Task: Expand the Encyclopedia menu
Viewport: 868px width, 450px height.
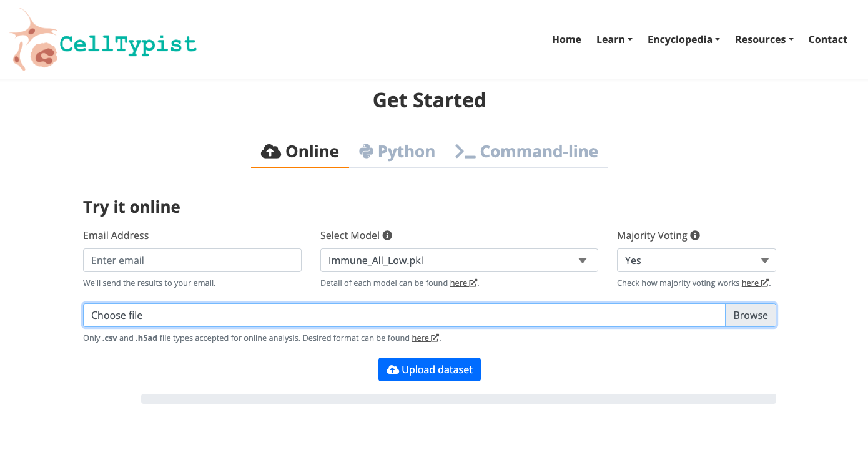Action: point(683,39)
